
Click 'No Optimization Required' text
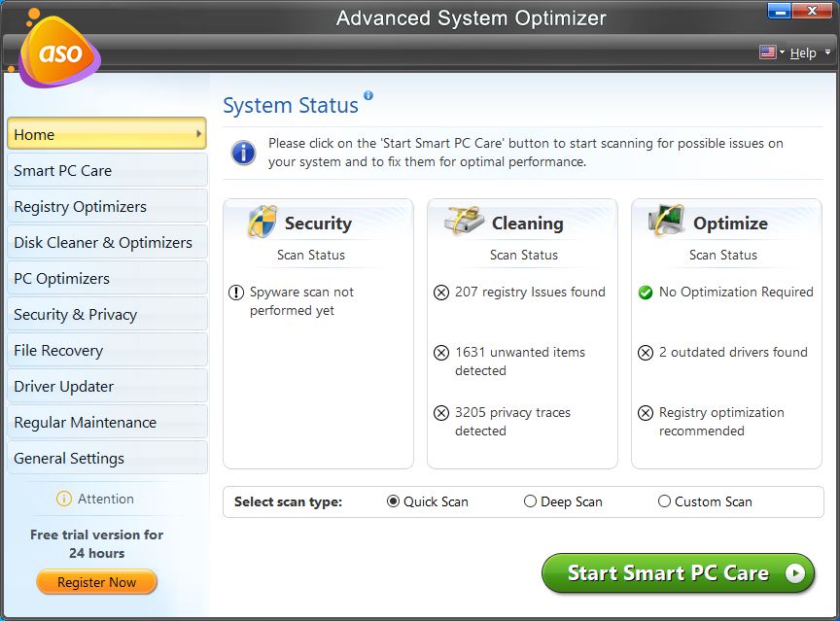(x=736, y=293)
